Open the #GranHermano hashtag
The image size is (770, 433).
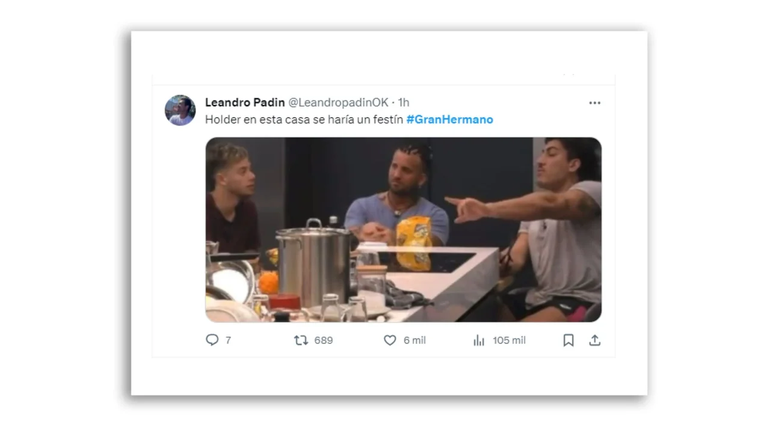click(449, 120)
